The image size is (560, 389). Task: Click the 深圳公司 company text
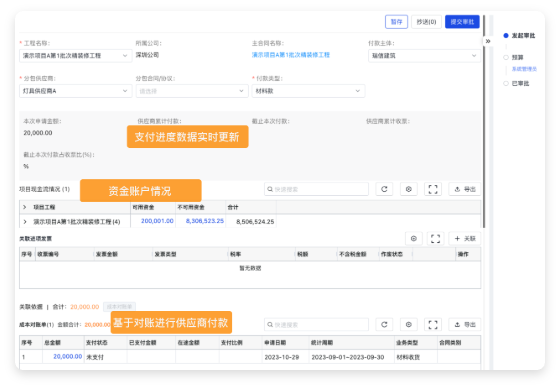pyautogui.click(x=147, y=55)
